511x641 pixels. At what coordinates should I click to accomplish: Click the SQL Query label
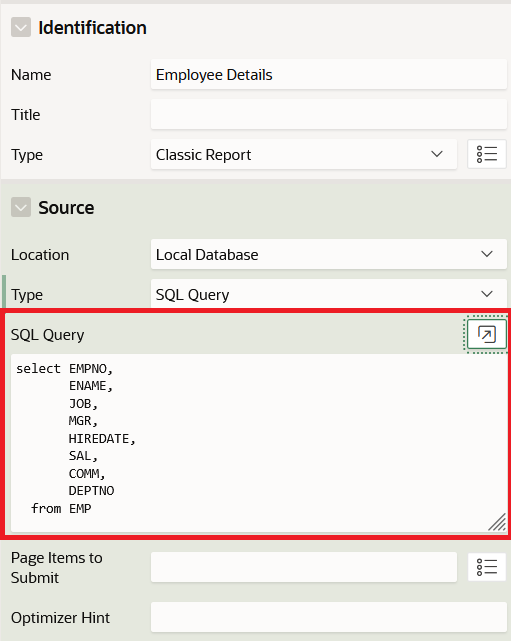coord(47,335)
